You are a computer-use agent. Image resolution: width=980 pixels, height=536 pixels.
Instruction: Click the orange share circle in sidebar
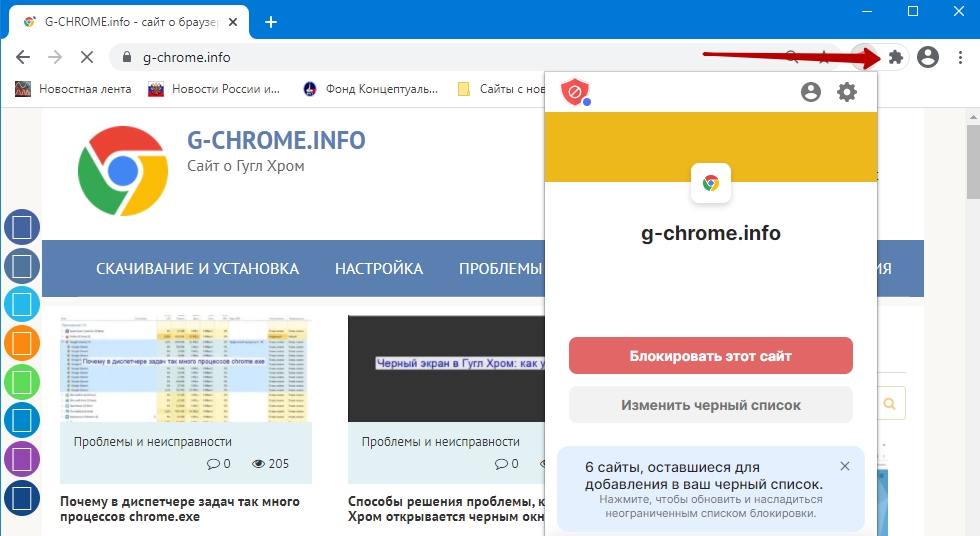[x=22, y=343]
